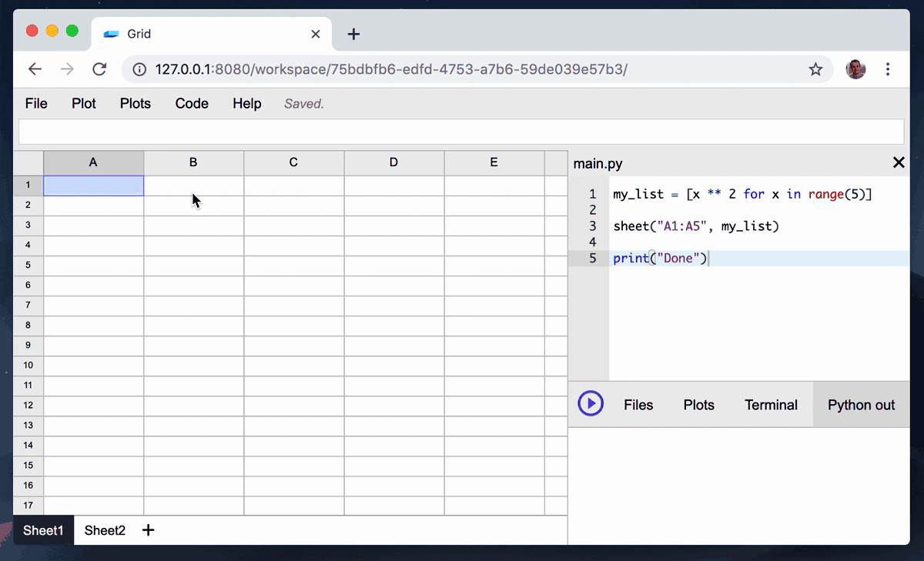
Task: Open a new browser tab
Action: click(353, 34)
